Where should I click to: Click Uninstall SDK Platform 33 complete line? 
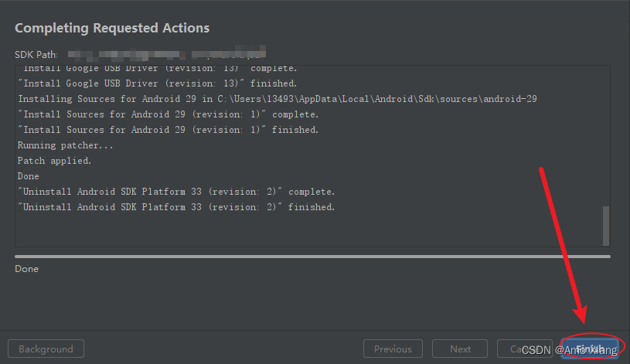[x=176, y=192]
